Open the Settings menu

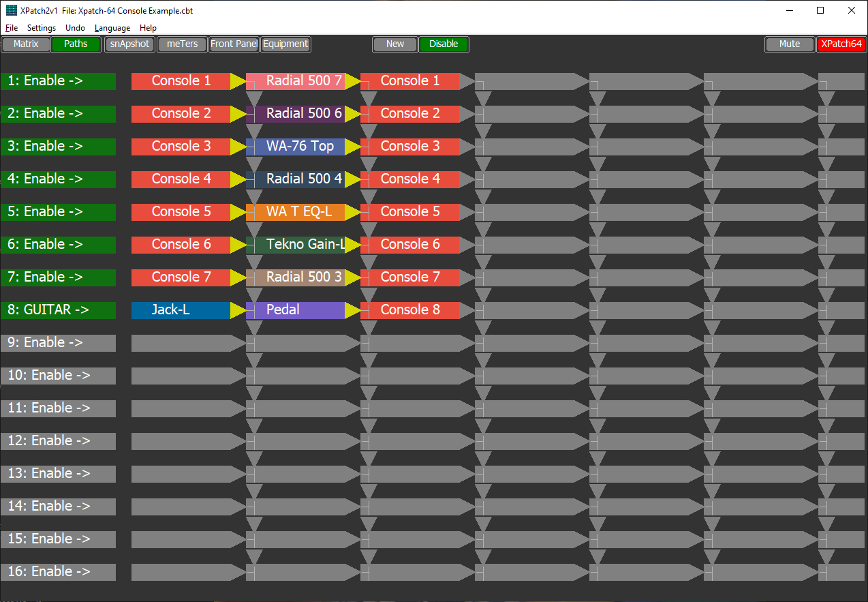coord(42,28)
